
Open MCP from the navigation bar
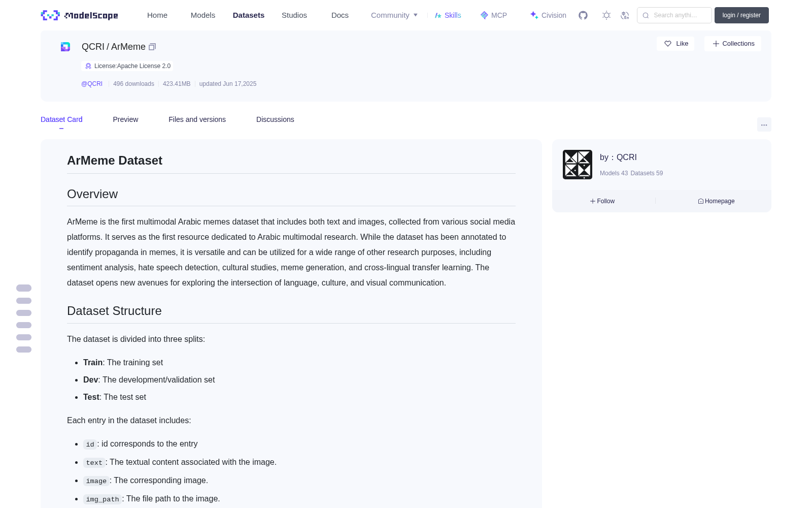(x=494, y=15)
